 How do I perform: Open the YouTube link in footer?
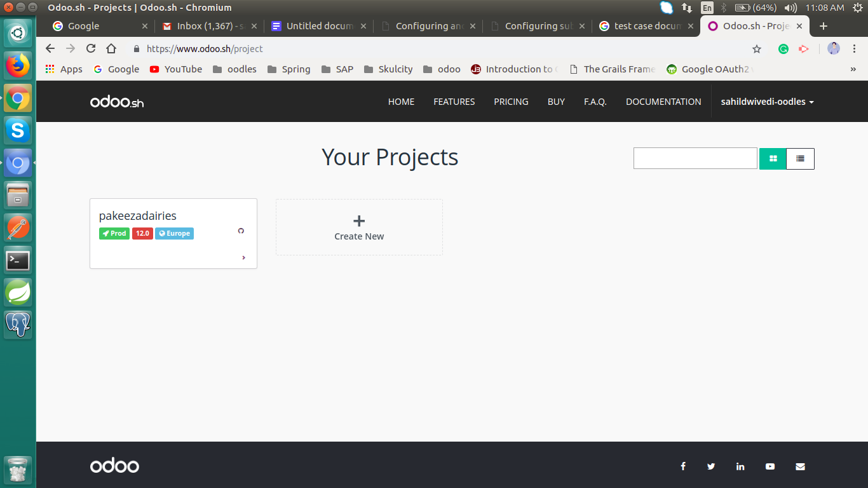[x=770, y=466]
